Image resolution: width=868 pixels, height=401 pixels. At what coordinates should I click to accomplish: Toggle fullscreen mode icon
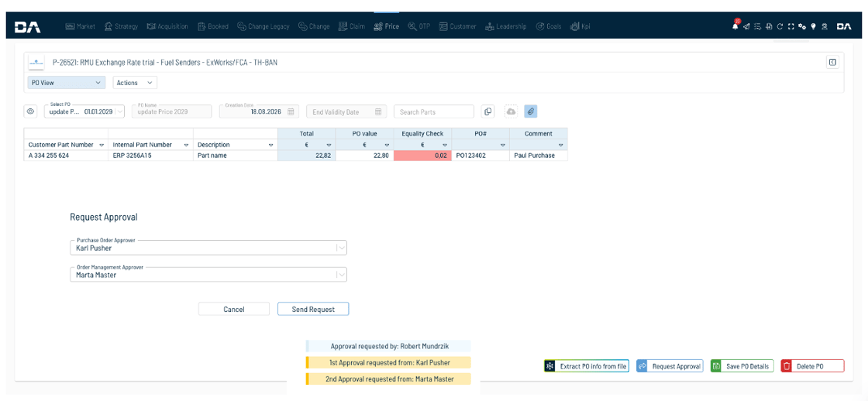(x=790, y=26)
